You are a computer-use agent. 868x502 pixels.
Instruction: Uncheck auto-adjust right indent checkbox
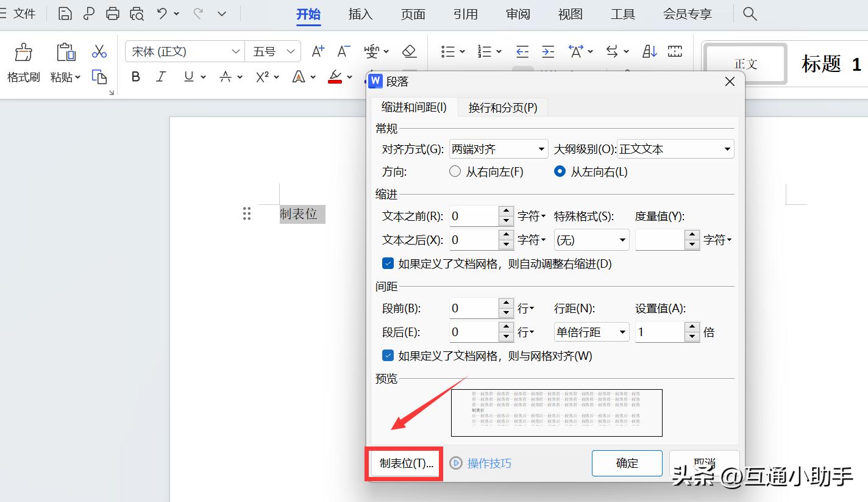pyautogui.click(x=388, y=264)
